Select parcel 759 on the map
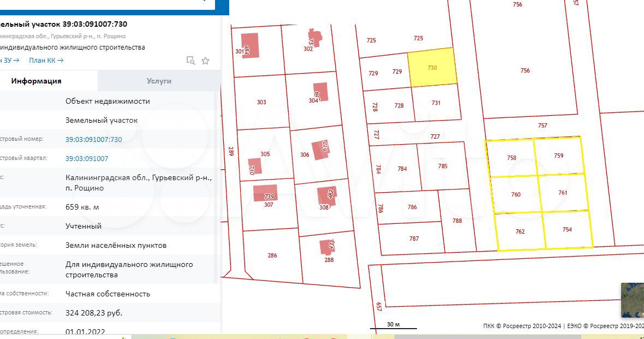644x339 pixels. tap(558, 156)
